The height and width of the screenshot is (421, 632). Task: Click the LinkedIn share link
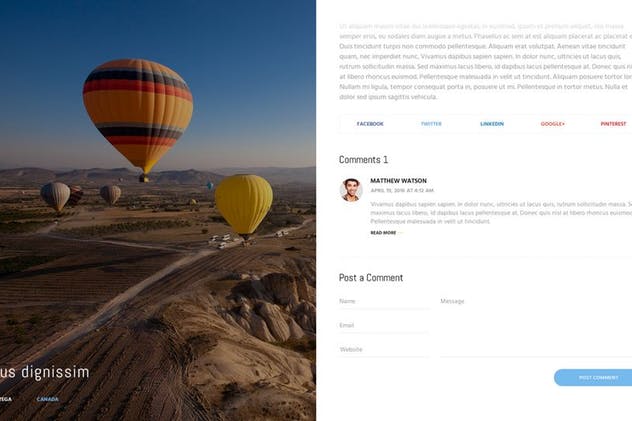click(x=492, y=124)
